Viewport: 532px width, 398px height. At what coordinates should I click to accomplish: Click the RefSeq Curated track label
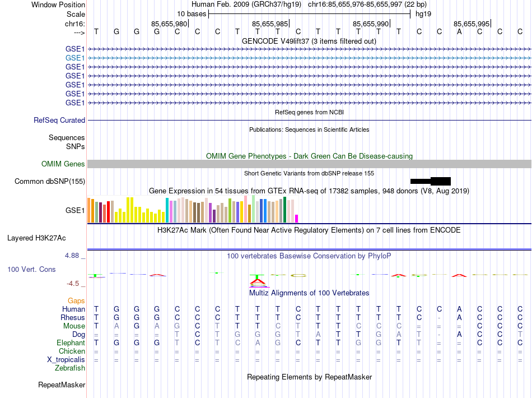(x=59, y=120)
